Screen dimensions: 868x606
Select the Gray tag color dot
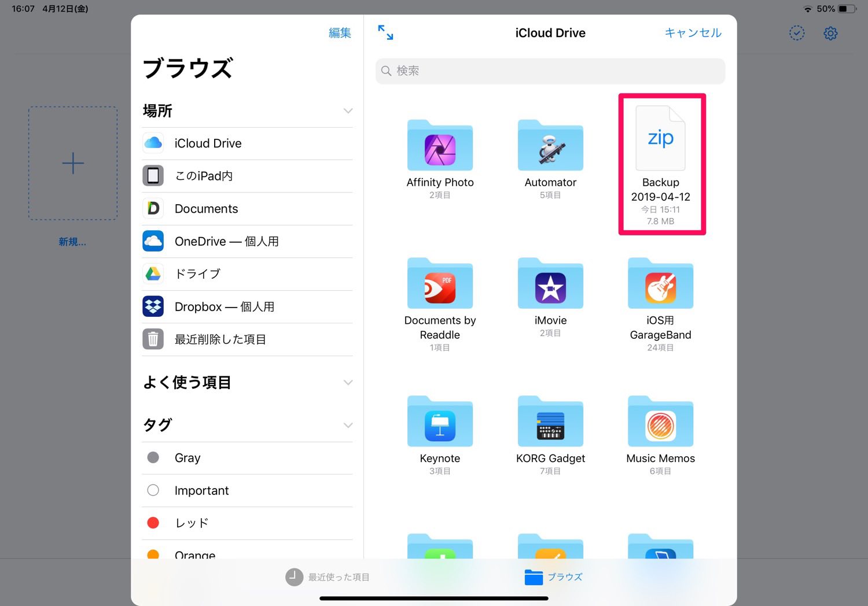153,457
